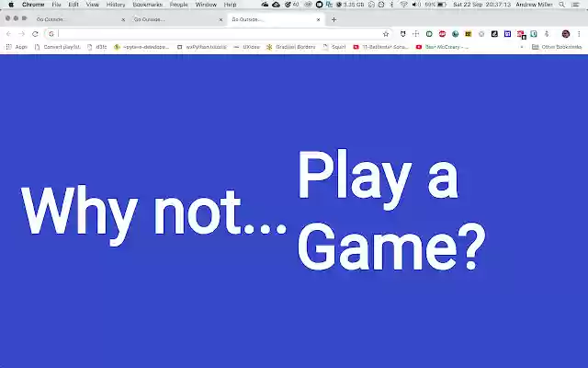
Task: Open Spotlight search in the menu bar
Action: click(561, 5)
